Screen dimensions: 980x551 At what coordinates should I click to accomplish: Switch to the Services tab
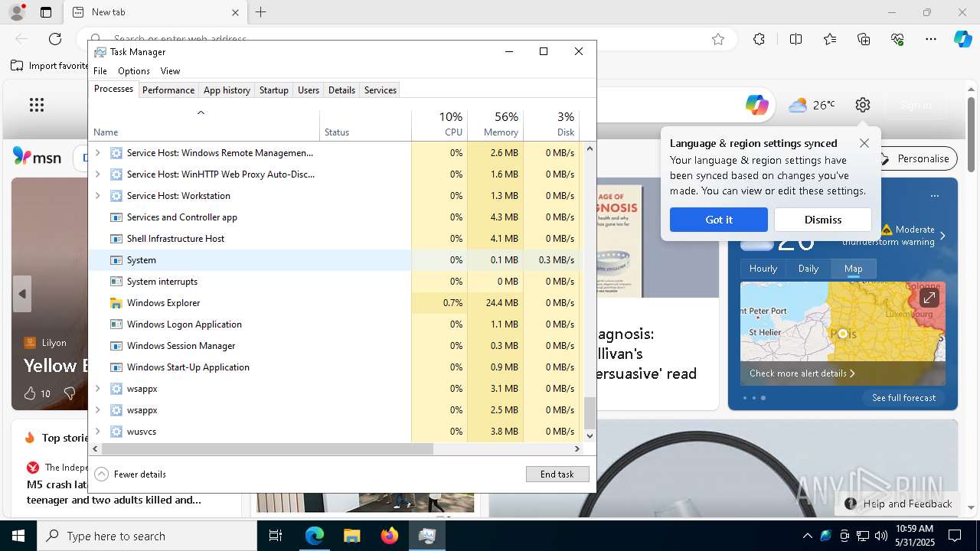coord(381,90)
